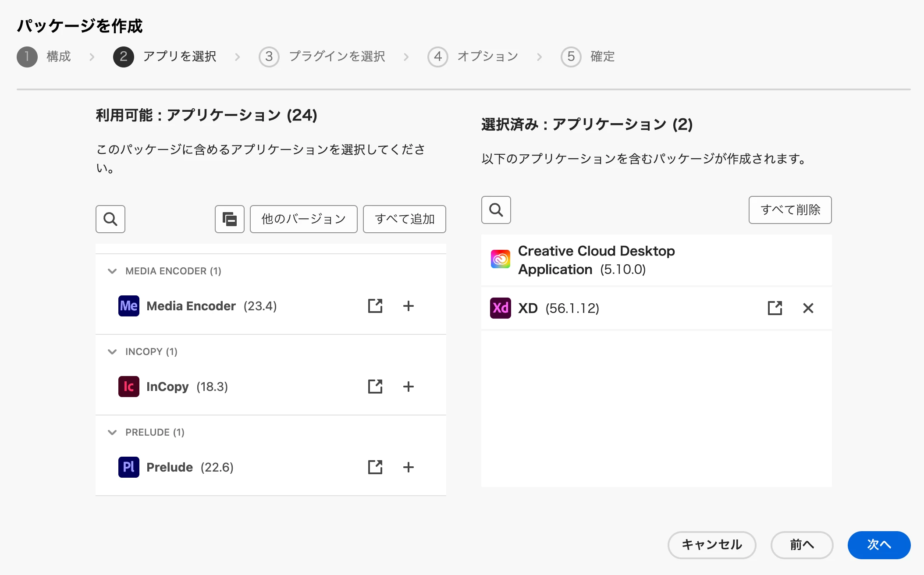
Task: Collapse the MEDIA ENCODER group
Action: 112,271
